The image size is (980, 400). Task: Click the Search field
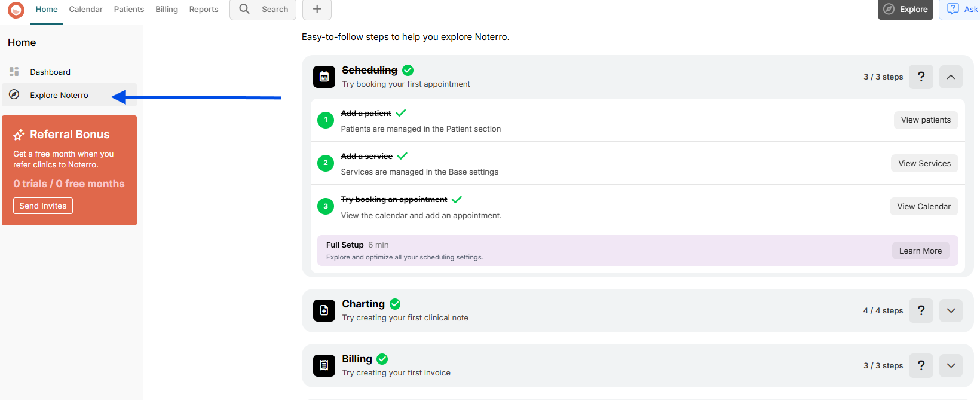(263, 9)
